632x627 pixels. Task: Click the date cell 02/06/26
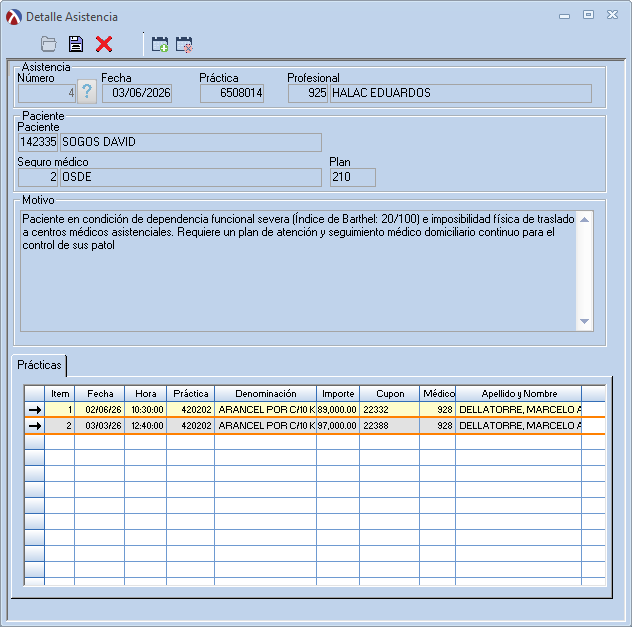pos(100,410)
